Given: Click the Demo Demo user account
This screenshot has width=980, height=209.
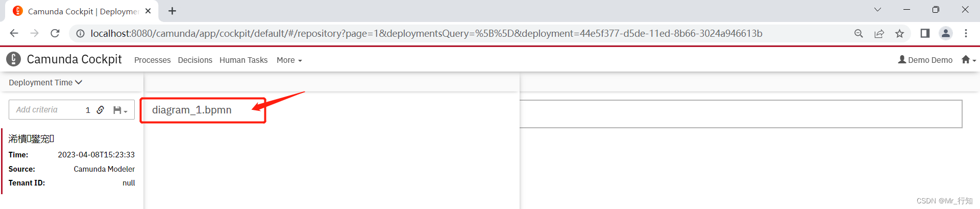Looking at the screenshot, I should click(x=925, y=60).
